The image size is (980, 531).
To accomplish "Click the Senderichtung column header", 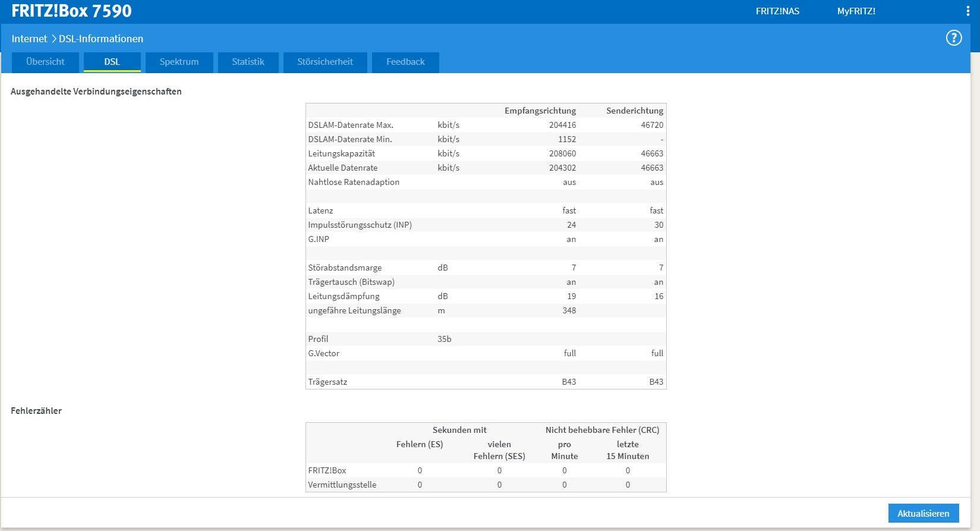I will click(x=635, y=111).
